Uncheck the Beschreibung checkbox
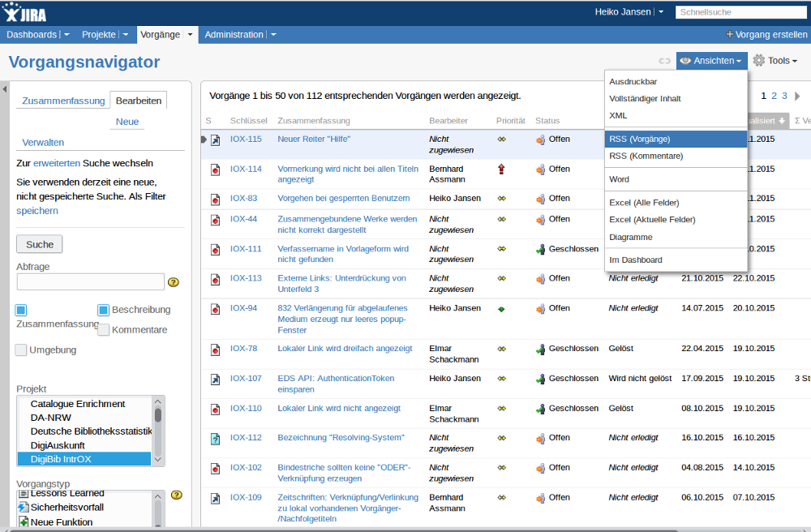Image resolution: width=811 pixels, height=532 pixels. point(103,310)
